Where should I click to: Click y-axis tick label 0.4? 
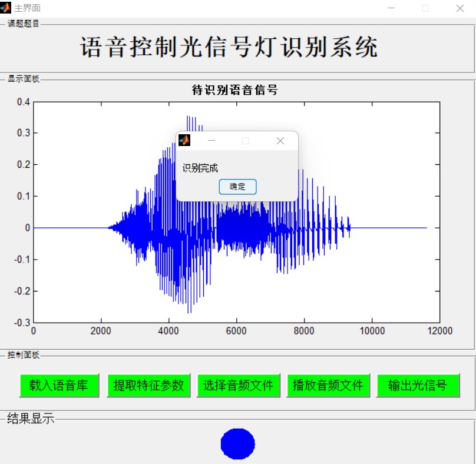point(24,102)
